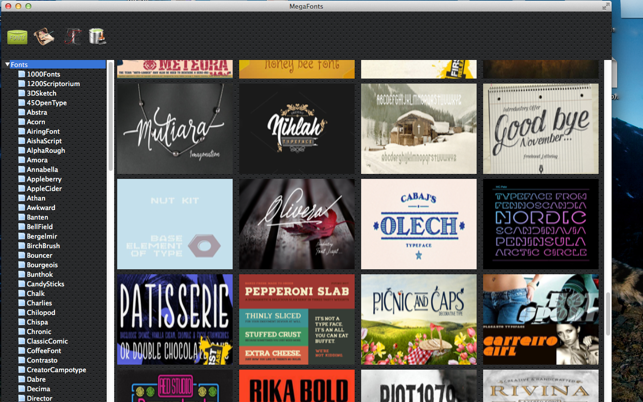643x402 pixels.
Task: Choose ClassicComic from the sidebar
Action: 47,341
